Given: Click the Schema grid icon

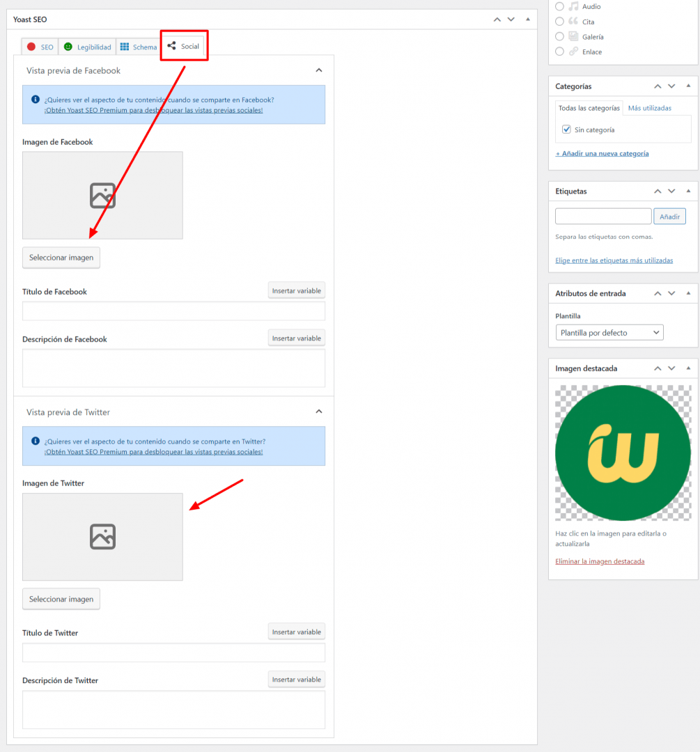Looking at the screenshot, I should coord(125,47).
